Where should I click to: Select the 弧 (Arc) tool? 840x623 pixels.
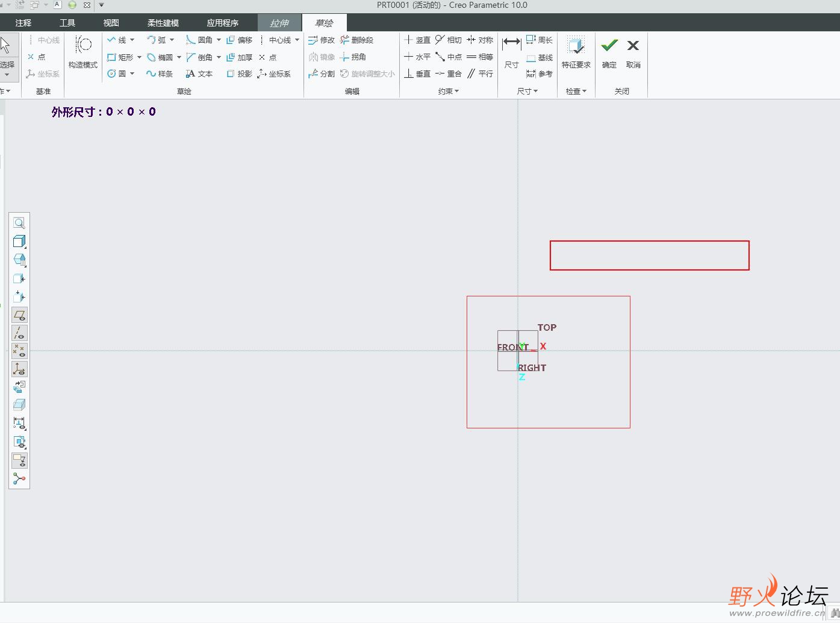156,40
